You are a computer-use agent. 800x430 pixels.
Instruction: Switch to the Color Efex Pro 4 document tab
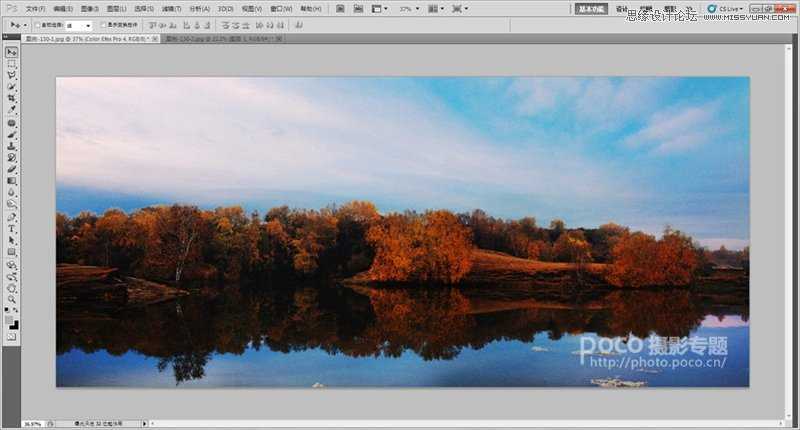point(90,38)
